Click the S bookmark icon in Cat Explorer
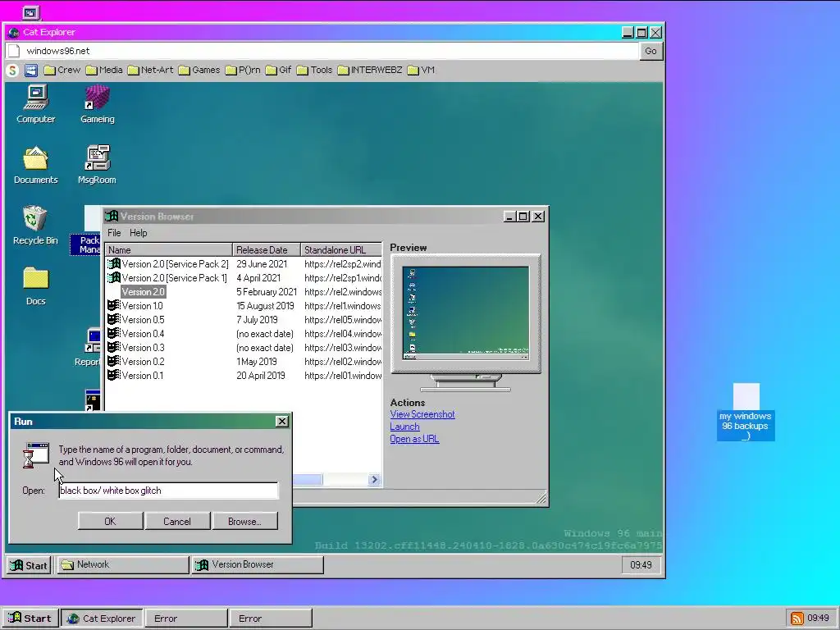This screenshot has width=840, height=630. [12, 71]
